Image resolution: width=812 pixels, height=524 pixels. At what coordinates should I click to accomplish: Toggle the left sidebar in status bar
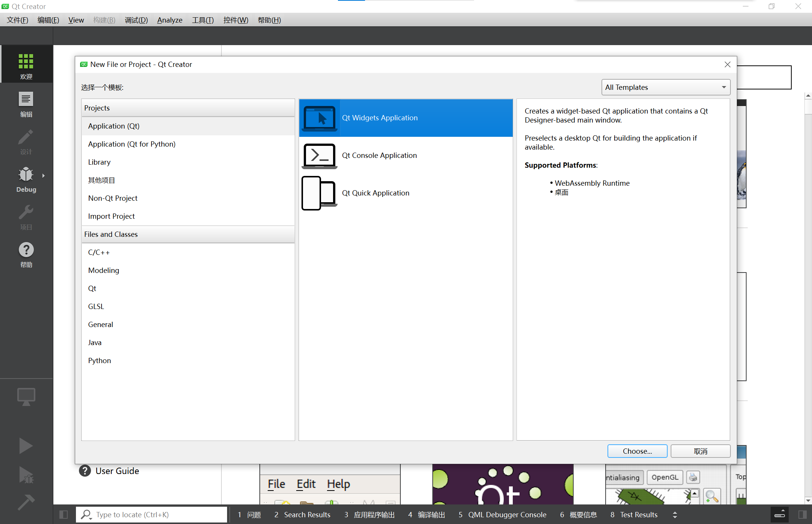(64, 515)
